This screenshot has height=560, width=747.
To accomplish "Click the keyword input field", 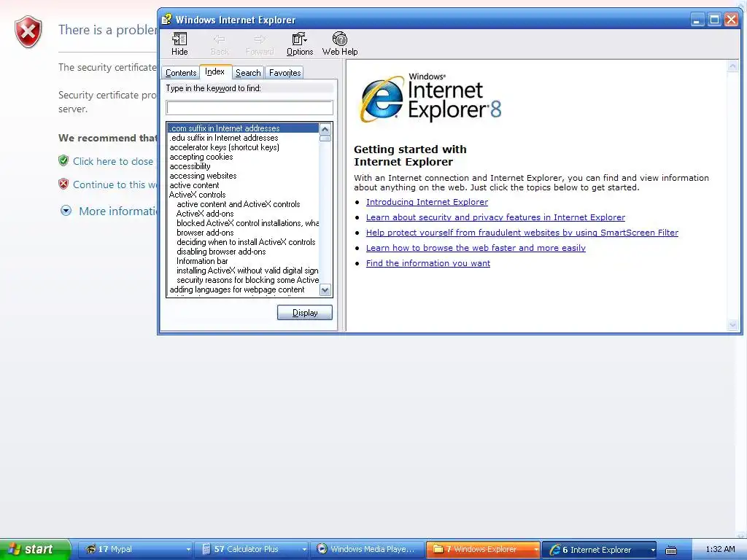I will 249,108.
